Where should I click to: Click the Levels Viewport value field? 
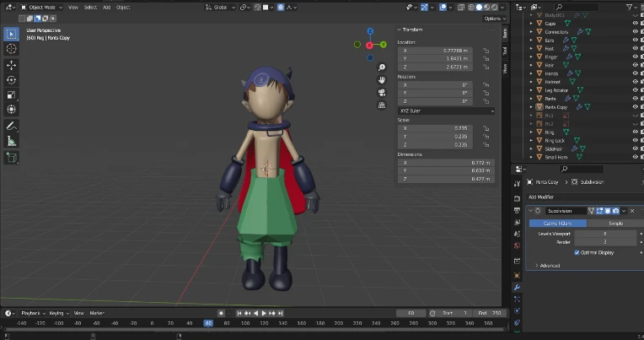(x=605, y=234)
